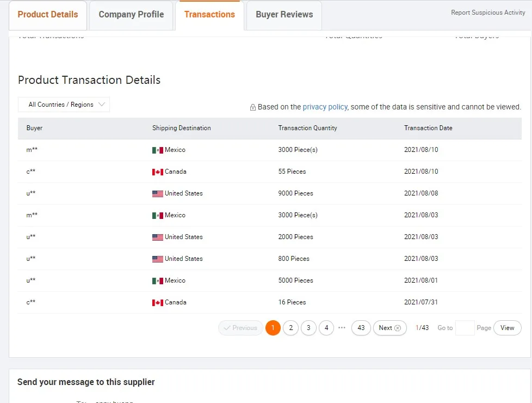This screenshot has width=532, height=403.
Task: Click the Canada flag in second row
Action: 157,172
